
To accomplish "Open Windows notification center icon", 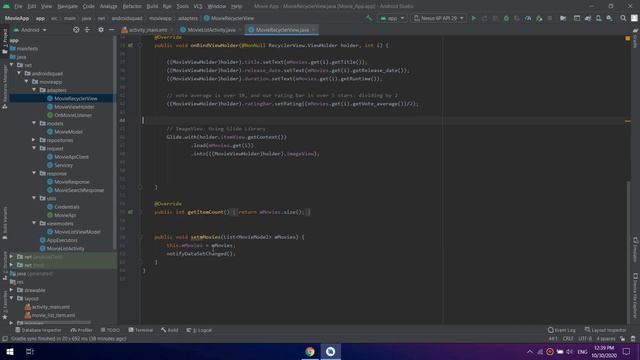I will coord(627,351).
